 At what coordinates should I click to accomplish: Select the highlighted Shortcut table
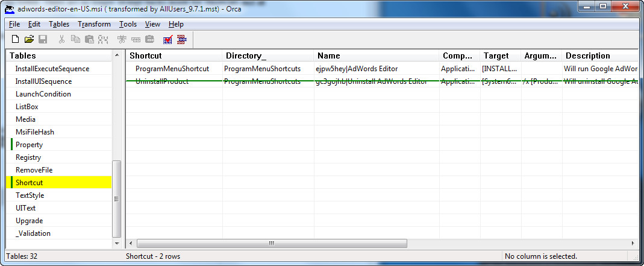pos(59,183)
